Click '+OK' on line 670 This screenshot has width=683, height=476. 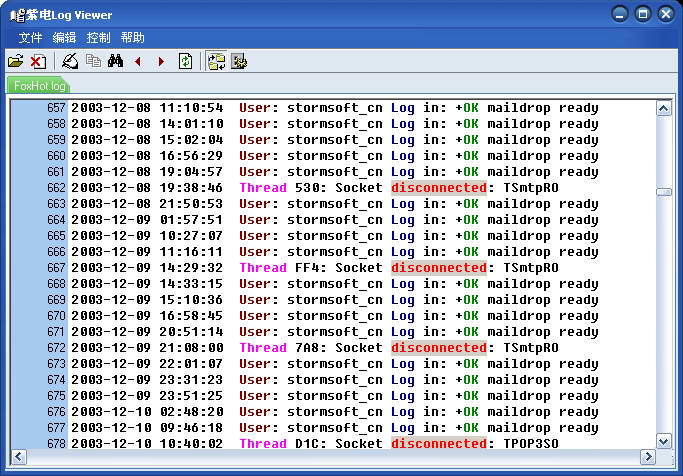(467, 316)
